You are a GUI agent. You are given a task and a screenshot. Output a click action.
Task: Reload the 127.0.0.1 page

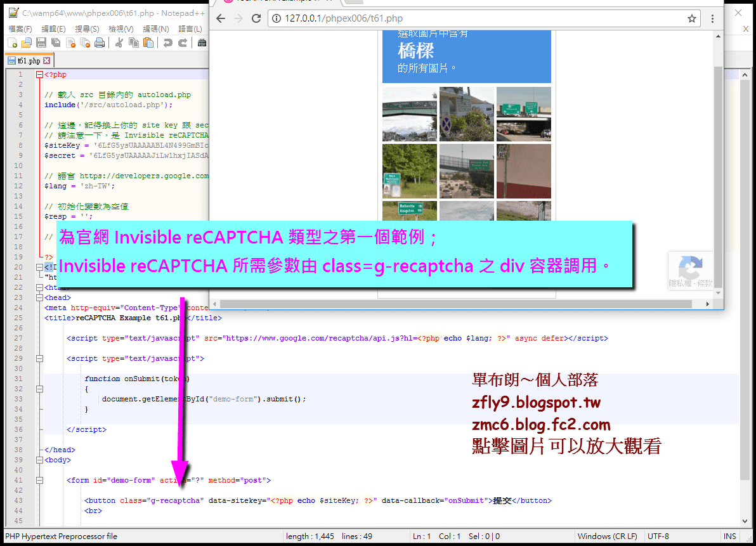[256, 18]
